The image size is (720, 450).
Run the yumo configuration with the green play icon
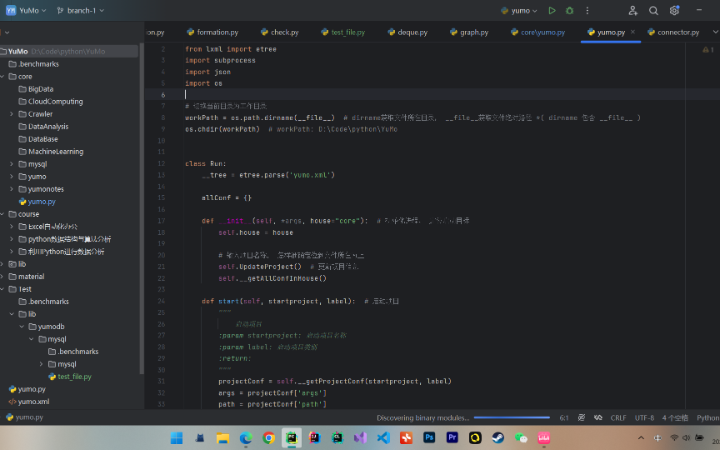tap(552, 11)
